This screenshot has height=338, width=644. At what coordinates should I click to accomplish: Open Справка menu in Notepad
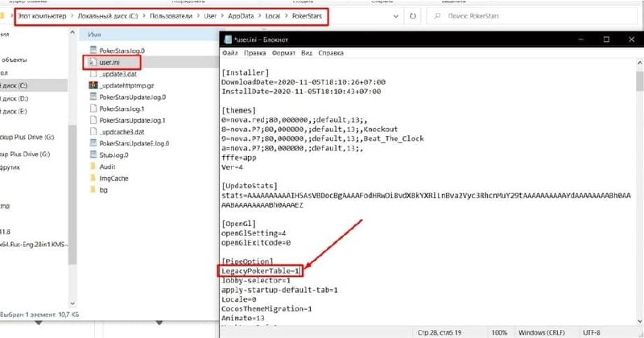click(x=331, y=53)
